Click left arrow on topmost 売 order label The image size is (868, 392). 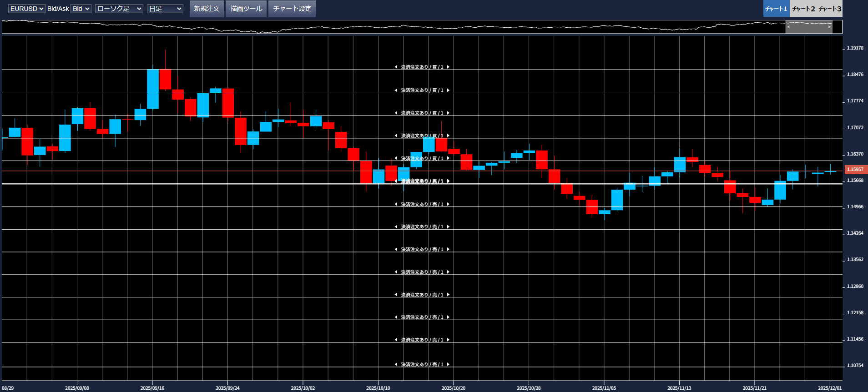point(396,205)
